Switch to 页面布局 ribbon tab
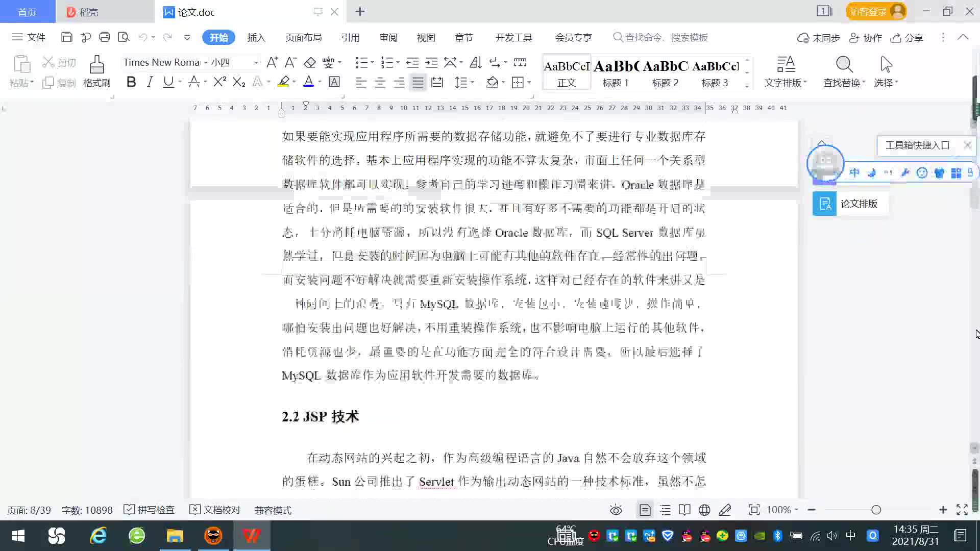 coord(303,37)
